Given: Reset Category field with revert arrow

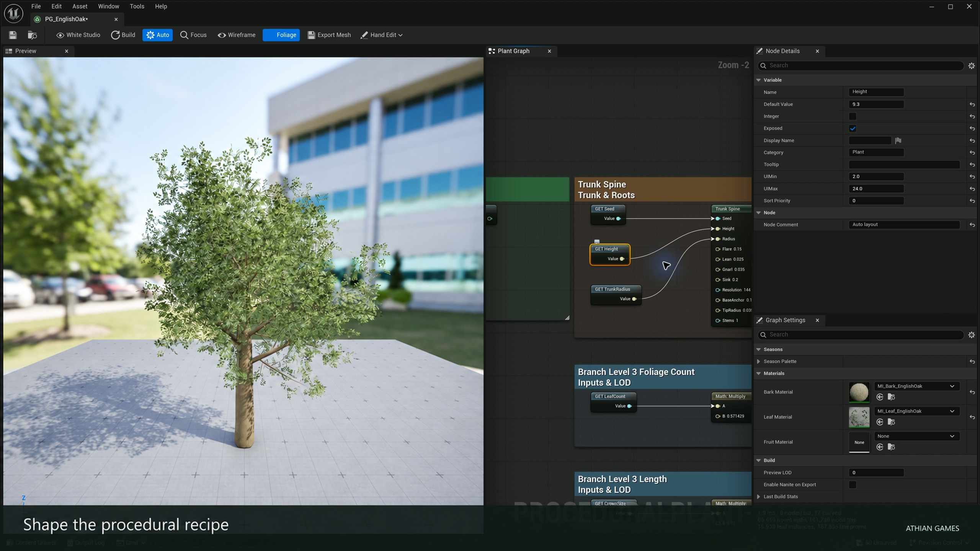Looking at the screenshot, I should [x=972, y=153].
